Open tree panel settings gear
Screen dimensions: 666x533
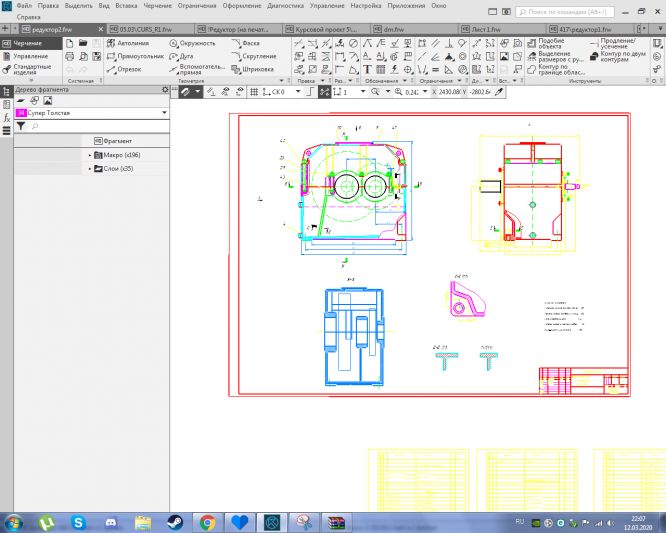coord(165,90)
